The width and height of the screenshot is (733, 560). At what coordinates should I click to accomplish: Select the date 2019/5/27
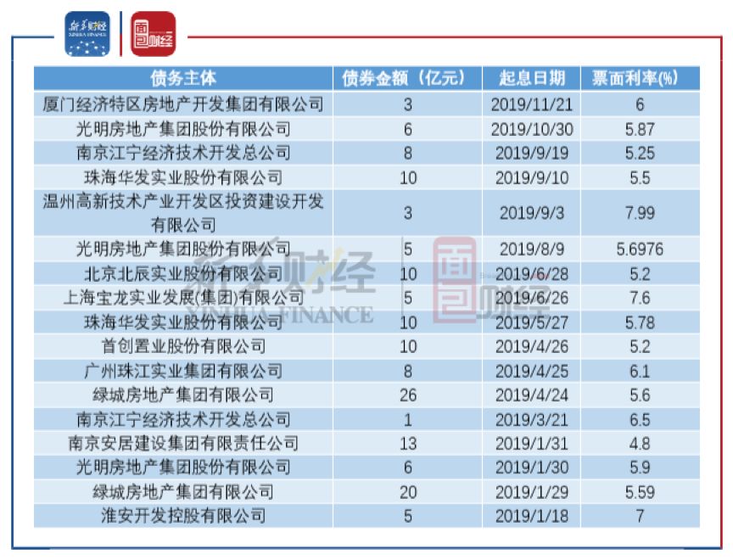532,322
